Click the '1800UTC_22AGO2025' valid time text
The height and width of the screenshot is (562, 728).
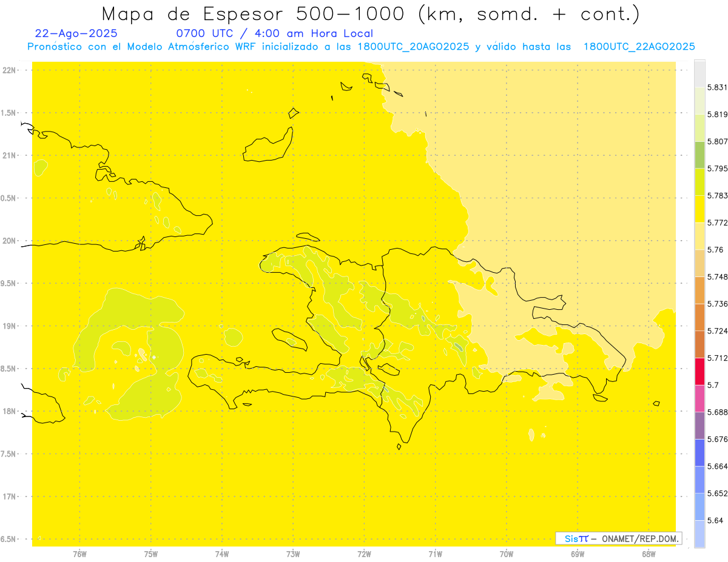click(x=638, y=47)
